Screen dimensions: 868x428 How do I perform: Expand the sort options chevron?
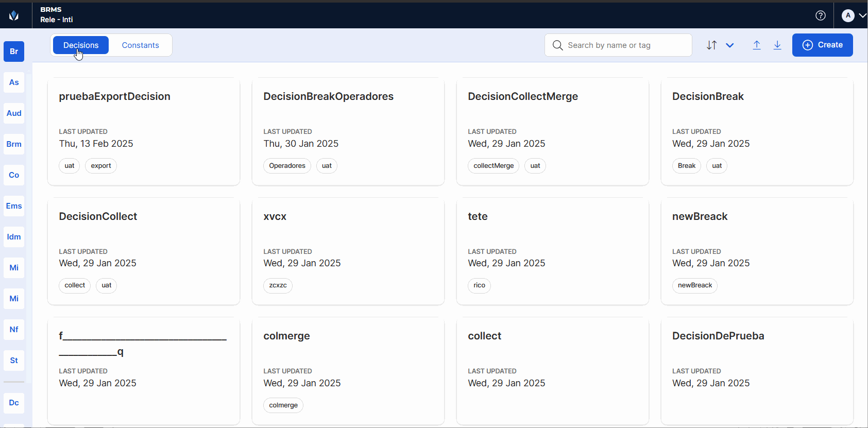pos(730,45)
